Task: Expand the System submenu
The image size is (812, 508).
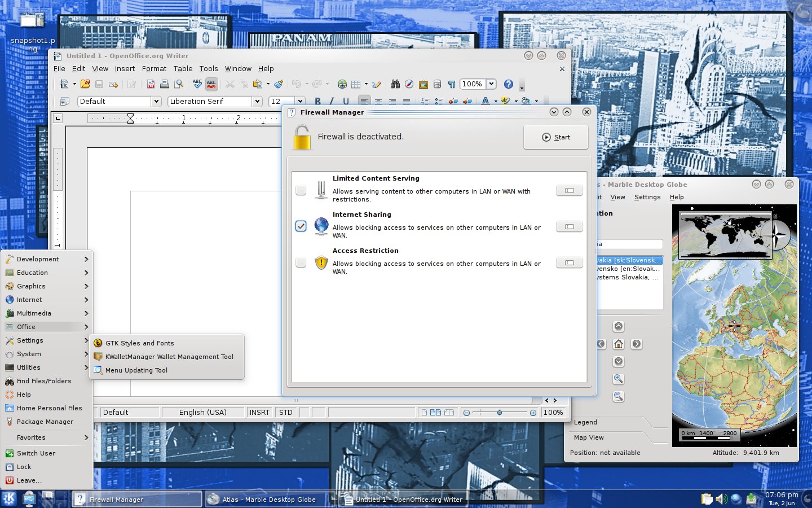Action: click(x=47, y=354)
